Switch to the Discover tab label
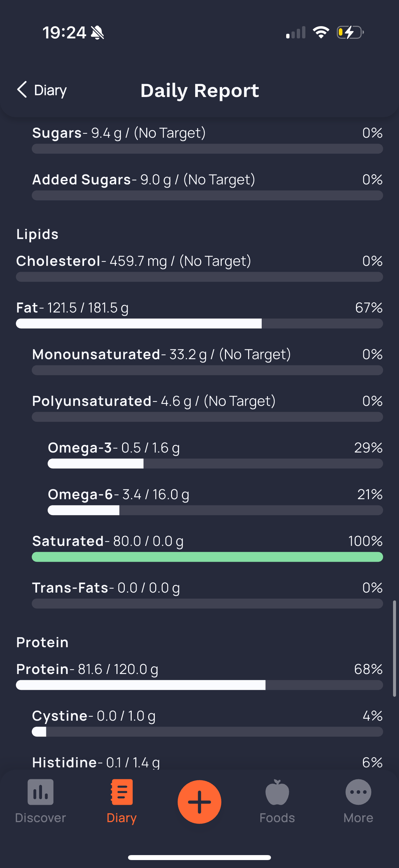Screen dimensions: 399x868 tap(40, 818)
